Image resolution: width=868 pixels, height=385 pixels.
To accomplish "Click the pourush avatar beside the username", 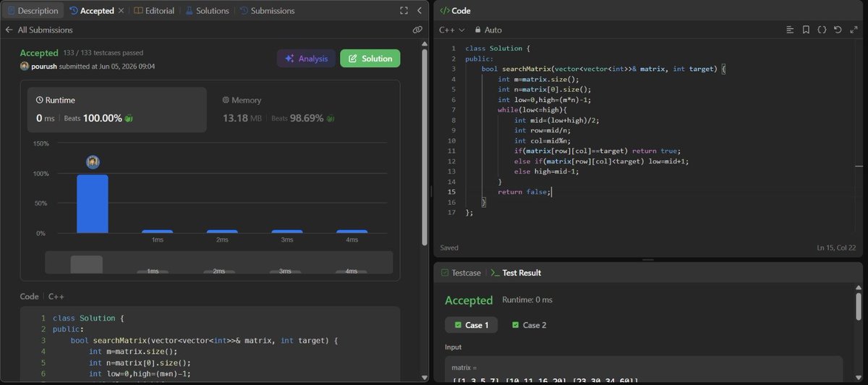I will (25, 66).
